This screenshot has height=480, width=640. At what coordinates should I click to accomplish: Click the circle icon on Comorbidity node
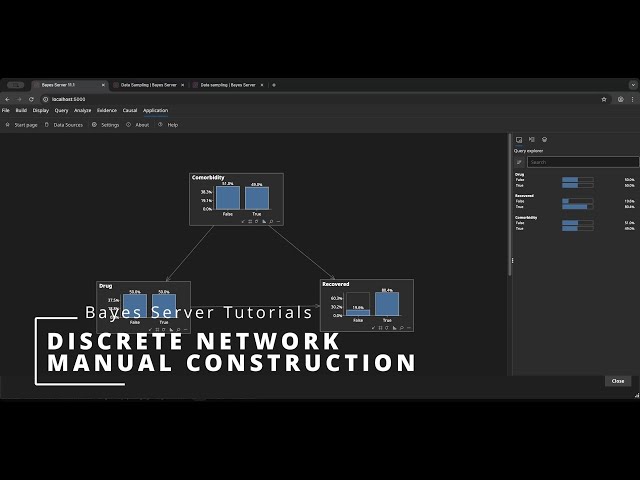(x=257, y=222)
